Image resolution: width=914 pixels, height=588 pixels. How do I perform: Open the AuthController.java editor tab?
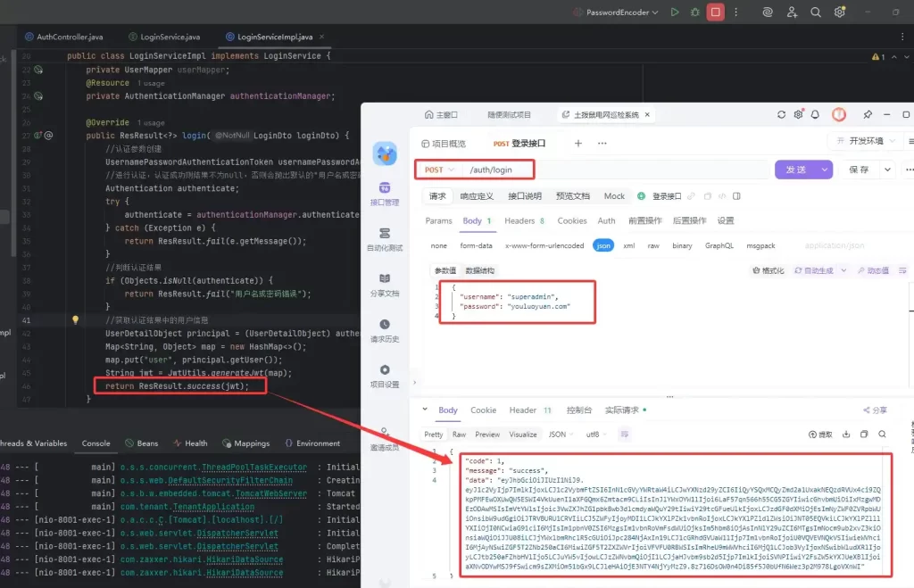pyautogui.click(x=70, y=37)
